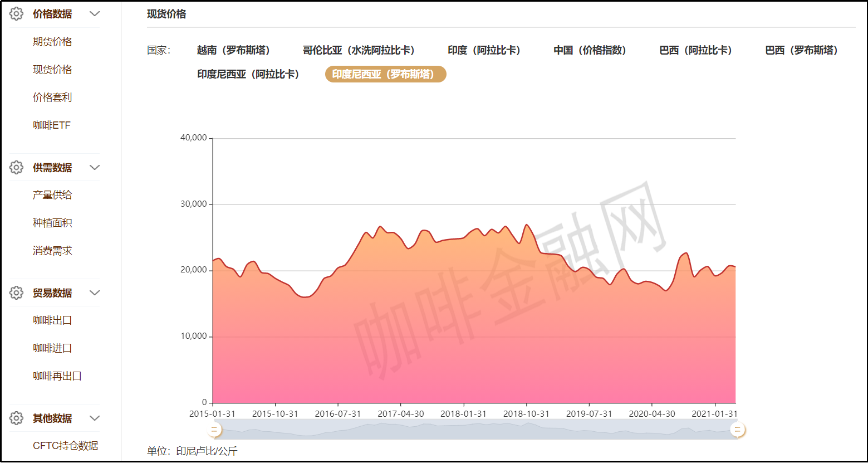Click the left handle of date range slider
This screenshot has width=868, height=463.
coord(214,430)
